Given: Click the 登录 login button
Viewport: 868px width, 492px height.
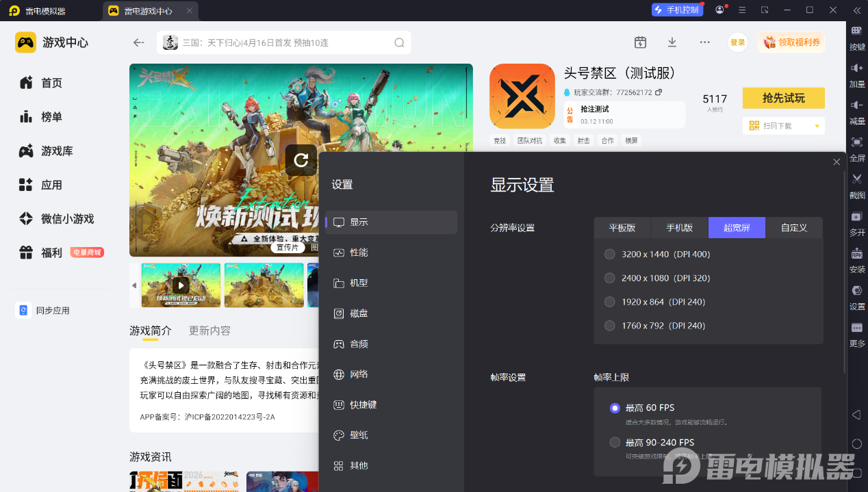Looking at the screenshot, I should [x=737, y=42].
